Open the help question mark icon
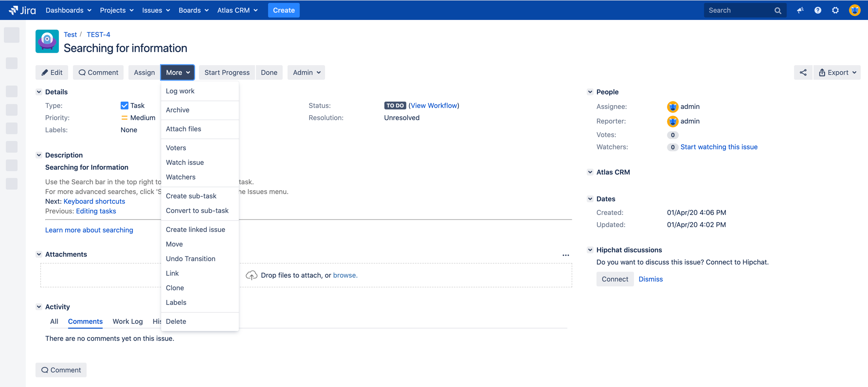The image size is (868, 387). [x=818, y=10]
